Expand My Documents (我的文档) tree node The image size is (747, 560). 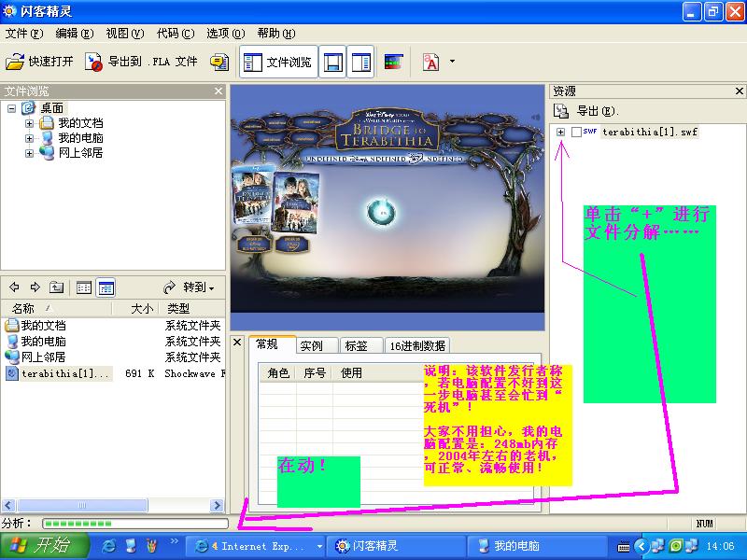tap(29, 123)
